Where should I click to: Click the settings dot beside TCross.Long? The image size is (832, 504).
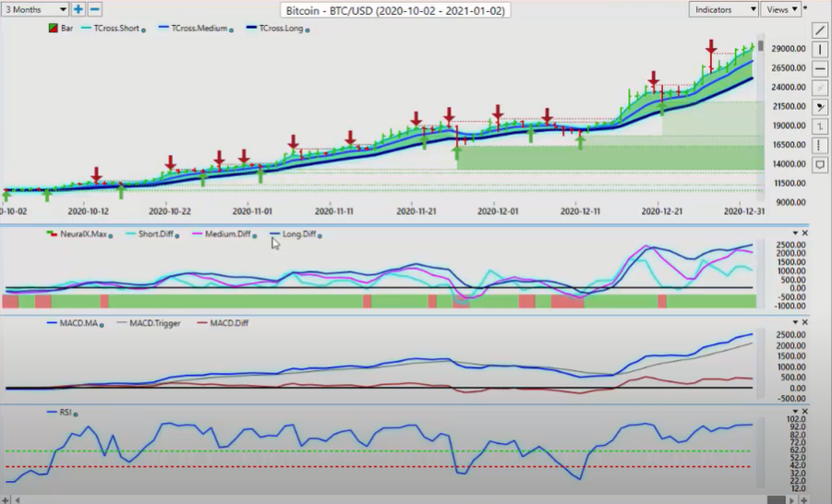pos(307,30)
